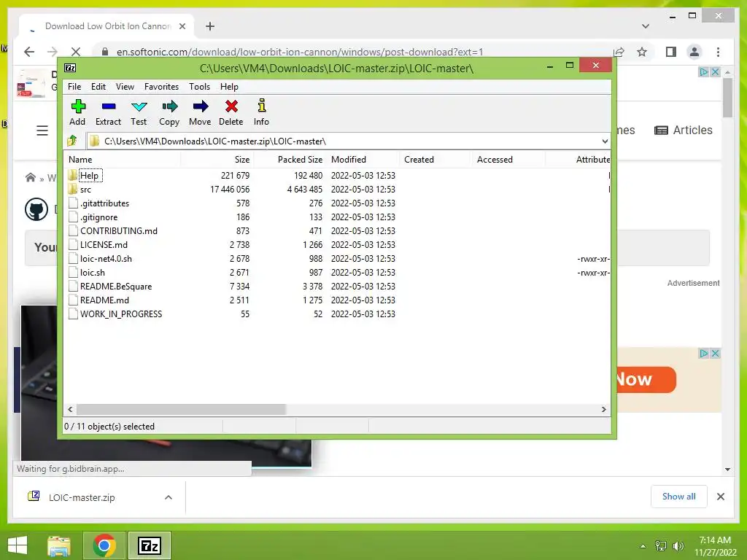Screen dimensions: 747x560
Task: Stop loading the page in Chrome
Action: (76, 52)
